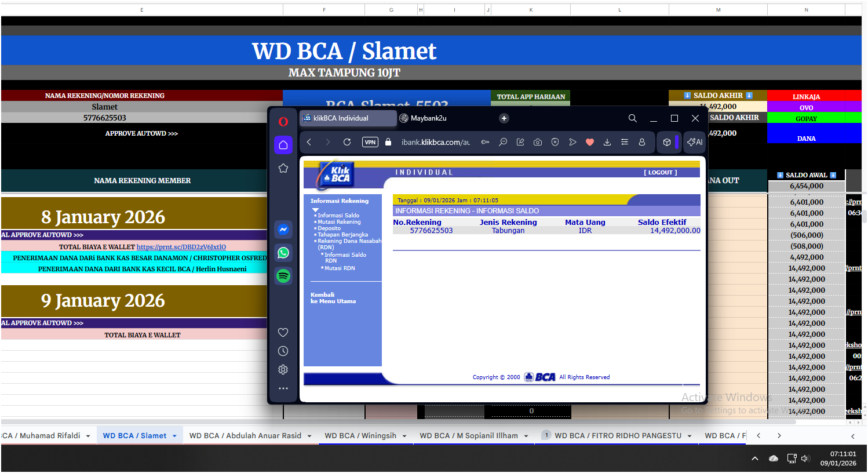The width and height of the screenshot is (868, 473).
Task: Open a new tab in Opera
Action: click(x=504, y=118)
